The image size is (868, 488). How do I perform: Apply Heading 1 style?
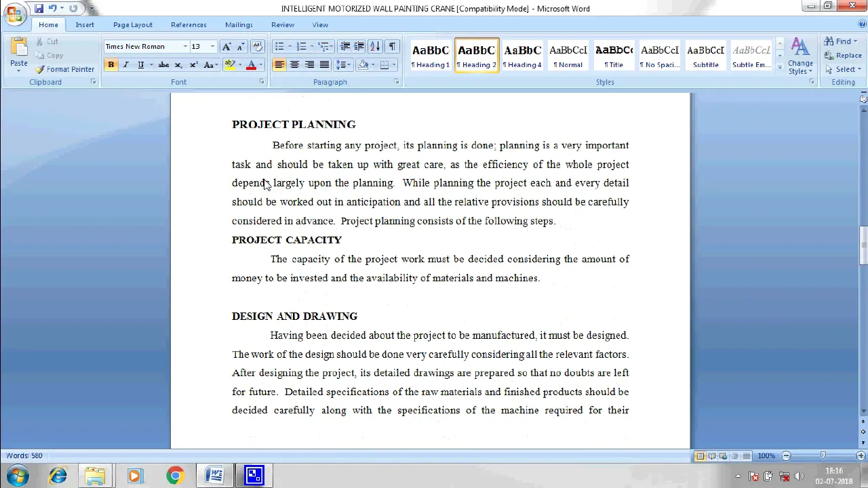(431, 56)
